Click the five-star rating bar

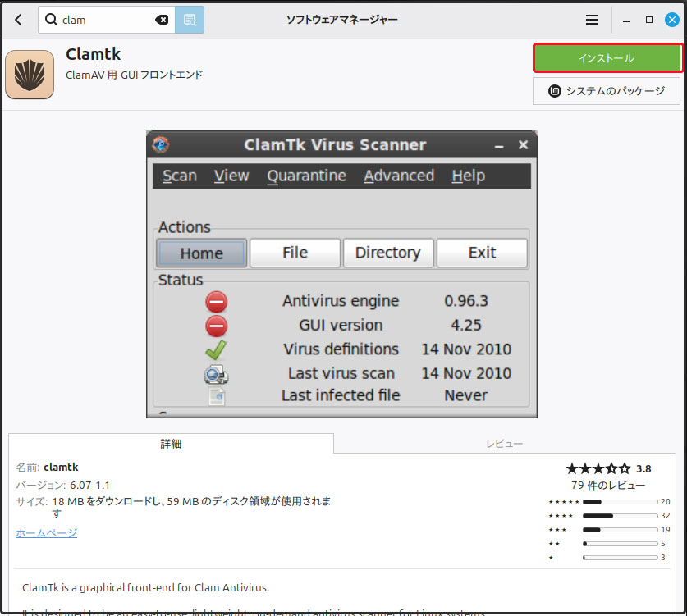[x=620, y=502]
